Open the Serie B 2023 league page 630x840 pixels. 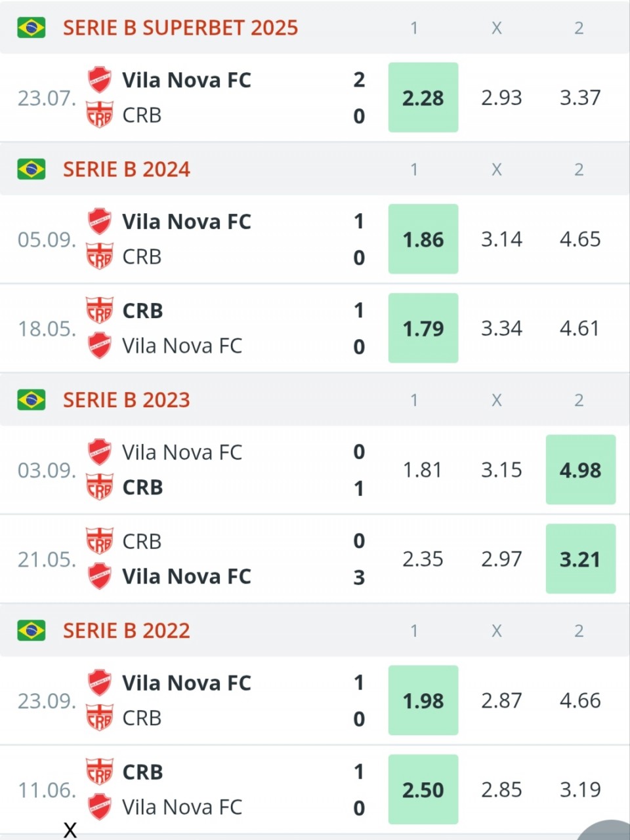click(x=127, y=400)
